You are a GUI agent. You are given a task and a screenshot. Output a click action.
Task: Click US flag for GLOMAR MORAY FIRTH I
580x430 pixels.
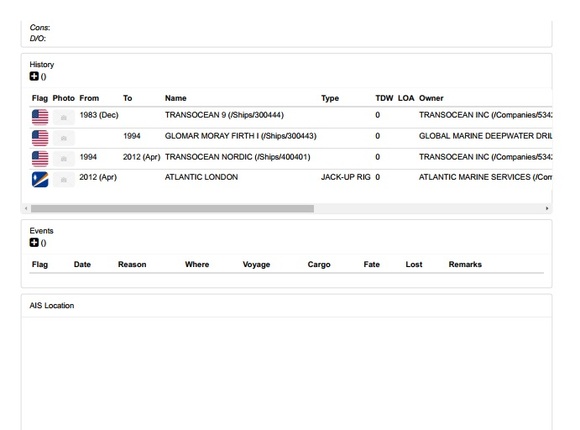40,138
